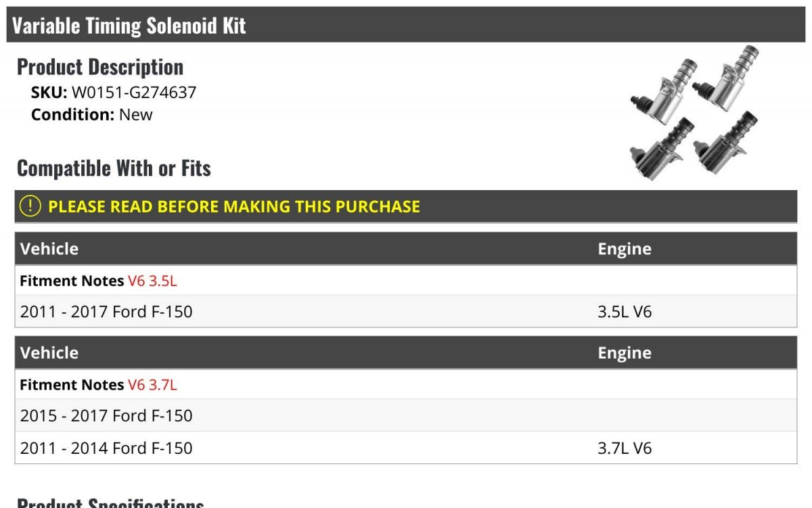Click the 'PLEASE READ BEFORE MAKING THIS PURCHASE' notice

click(233, 206)
